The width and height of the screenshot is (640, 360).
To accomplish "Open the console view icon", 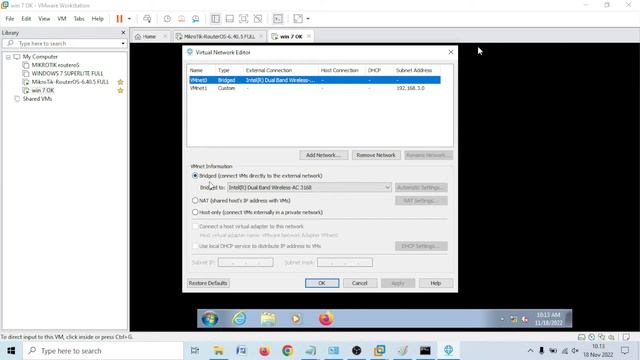I will tap(278, 19).
